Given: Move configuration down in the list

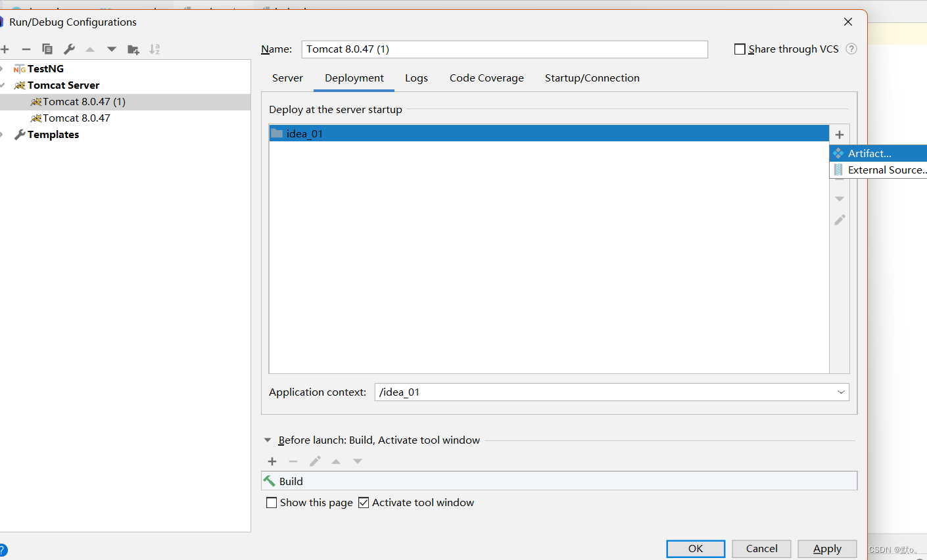Looking at the screenshot, I should 112,49.
